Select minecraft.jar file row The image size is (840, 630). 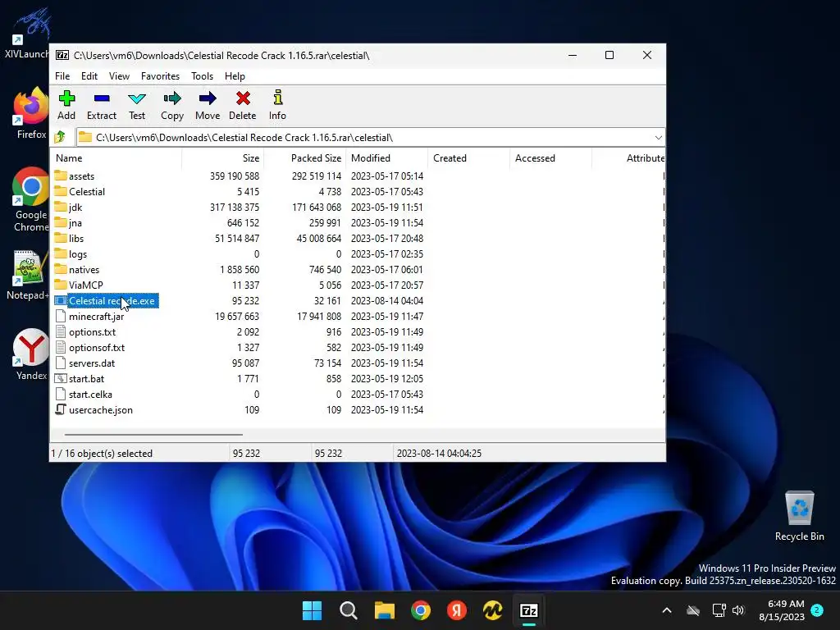click(x=358, y=316)
